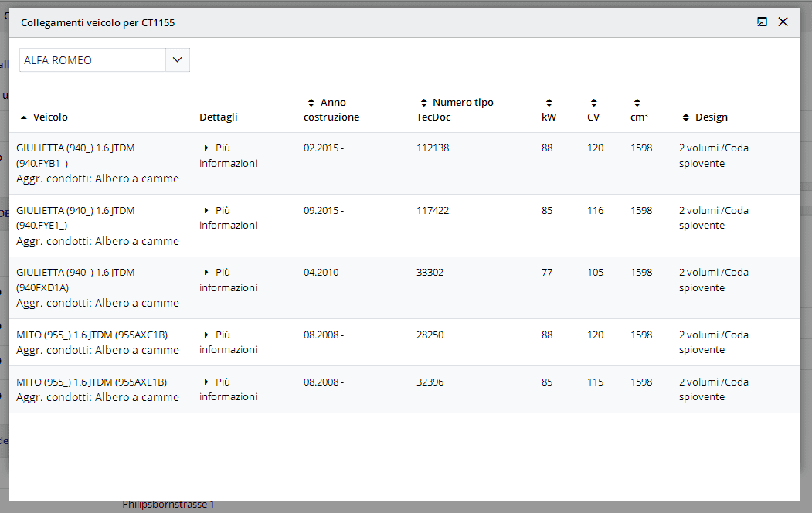Click the ALFA ROMEO combo box field
Image resolution: width=812 pixels, height=513 pixels.
point(93,60)
